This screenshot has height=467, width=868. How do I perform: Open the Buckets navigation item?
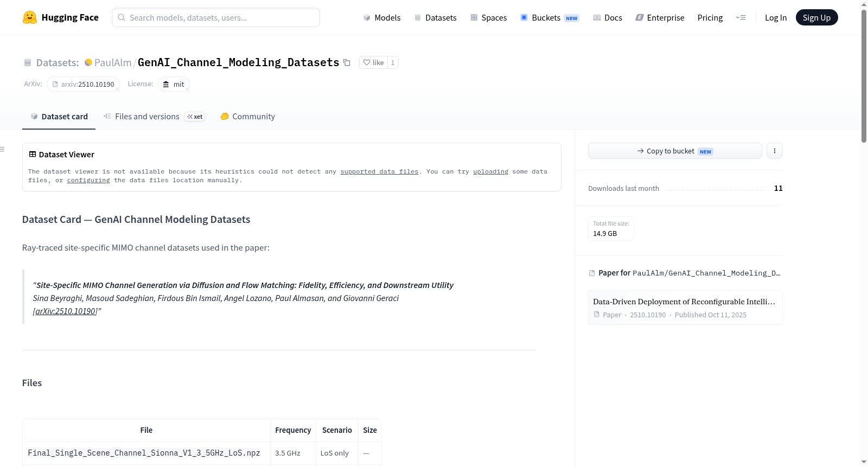(x=550, y=17)
